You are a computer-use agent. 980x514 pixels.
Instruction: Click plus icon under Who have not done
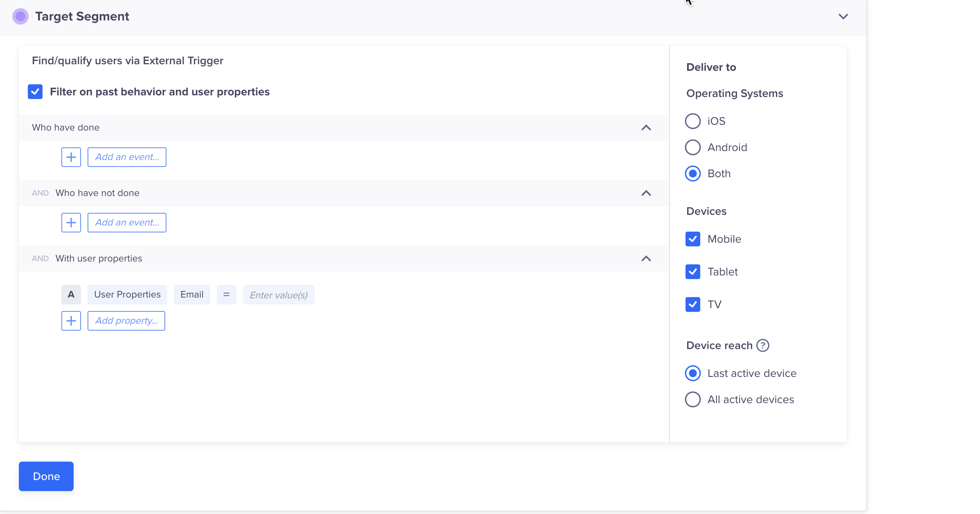click(71, 223)
